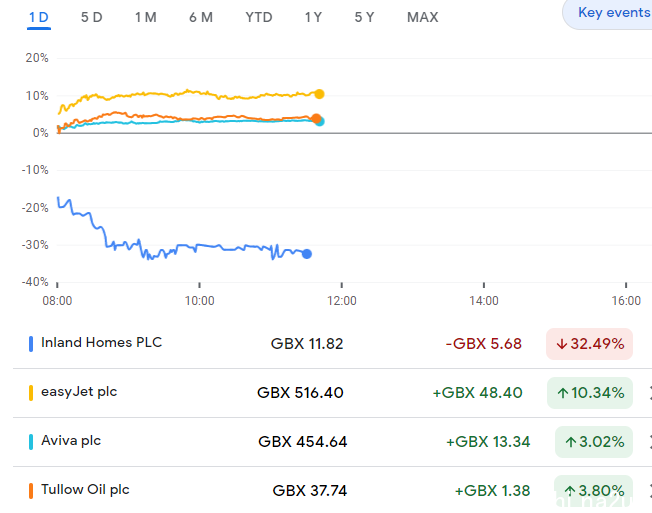
Task: Click the GBX 454.64 price value
Action: point(302,442)
